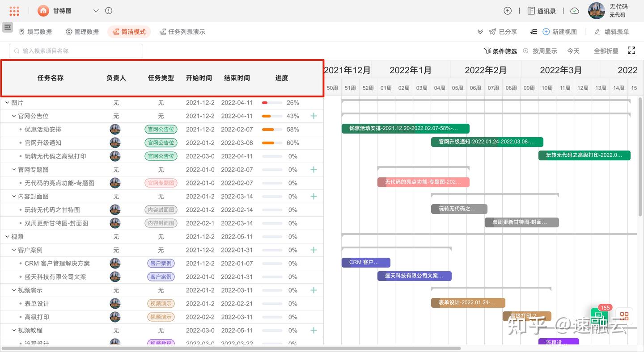
Task: Open the 甘特图 title dropdown arrow
Action: (x=96, y=11)
